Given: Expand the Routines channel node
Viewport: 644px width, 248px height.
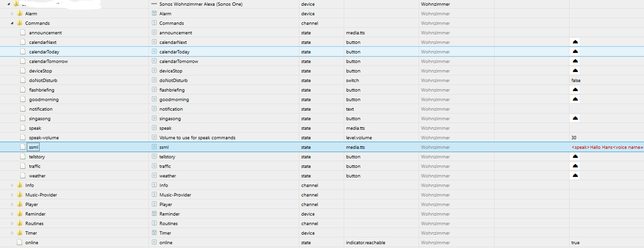Looking at the screenshot, I should (12, 223).
